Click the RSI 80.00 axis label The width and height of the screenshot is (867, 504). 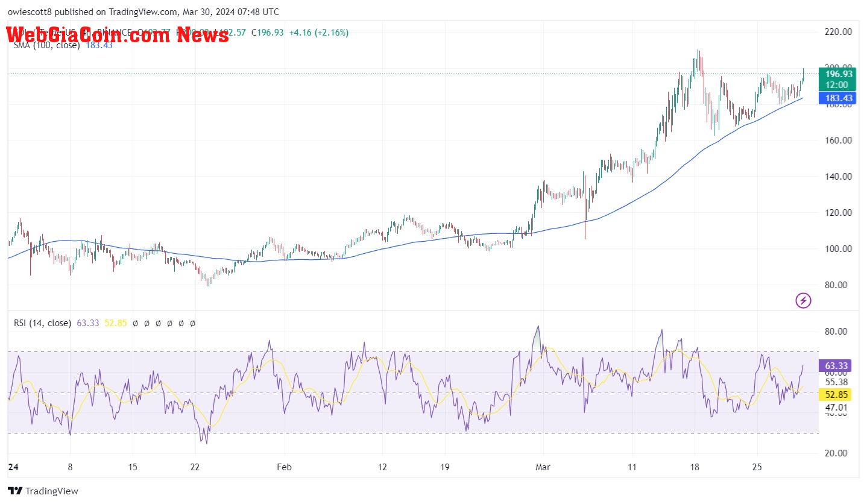(836, 331)
